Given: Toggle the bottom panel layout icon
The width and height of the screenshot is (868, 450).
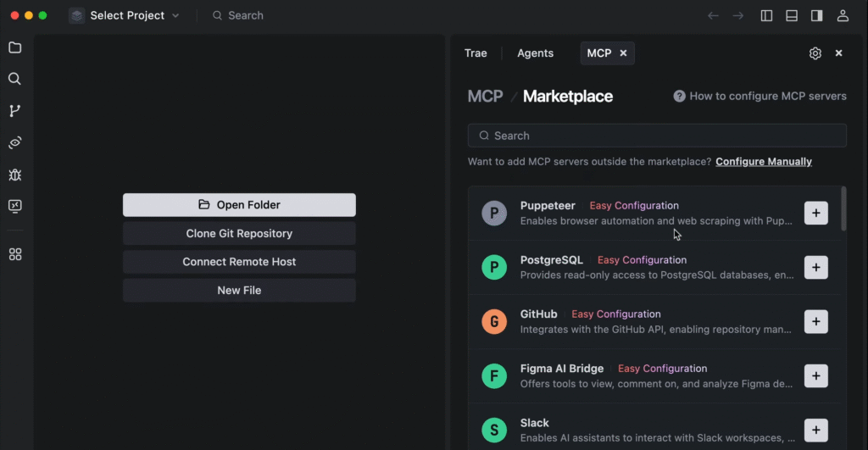Looking at the screenshot, I should [792, 15].
